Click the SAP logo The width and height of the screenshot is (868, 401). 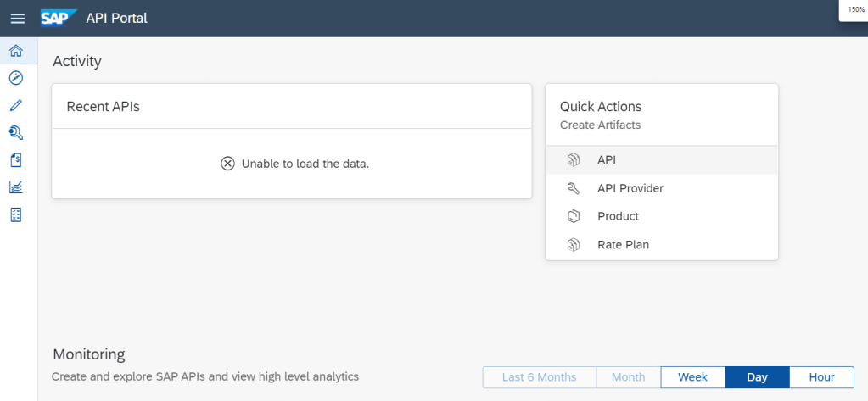click(x=59, y=18)
